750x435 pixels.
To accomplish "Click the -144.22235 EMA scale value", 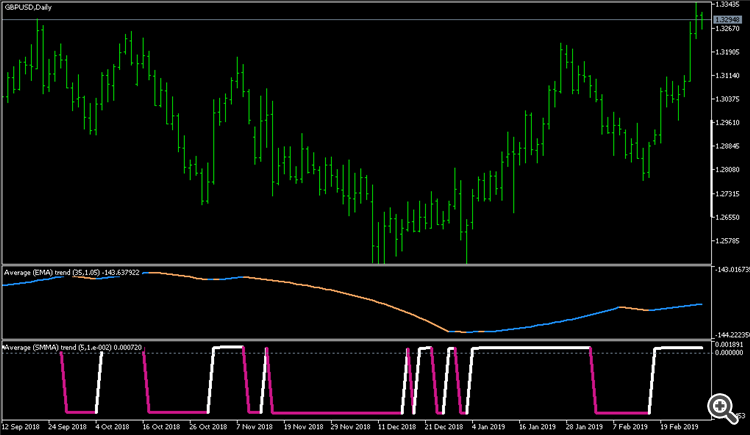I will tap(731, 335).
